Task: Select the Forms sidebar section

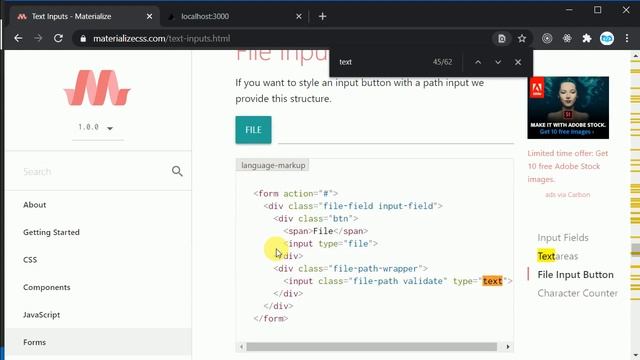Action: click(99, 342)
